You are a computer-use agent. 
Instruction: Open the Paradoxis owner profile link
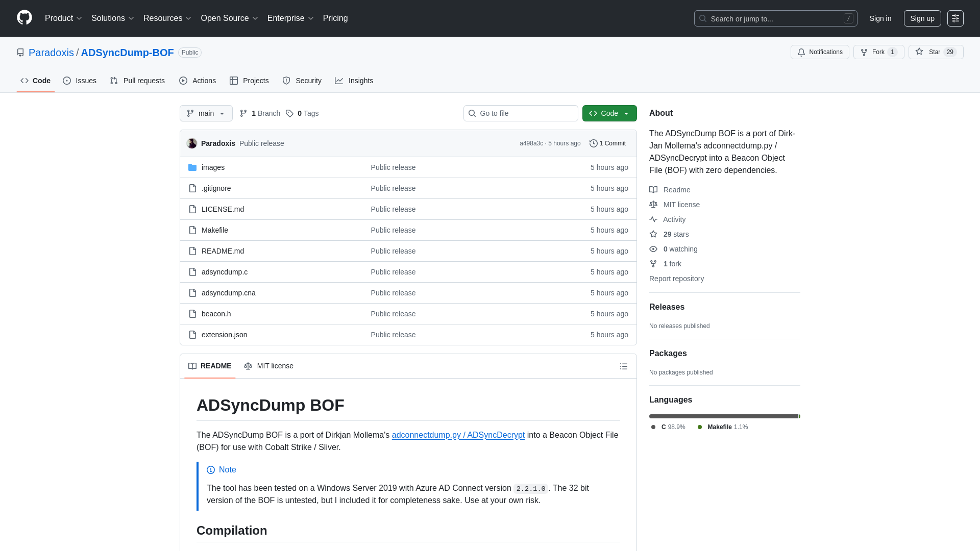point(51,53)
